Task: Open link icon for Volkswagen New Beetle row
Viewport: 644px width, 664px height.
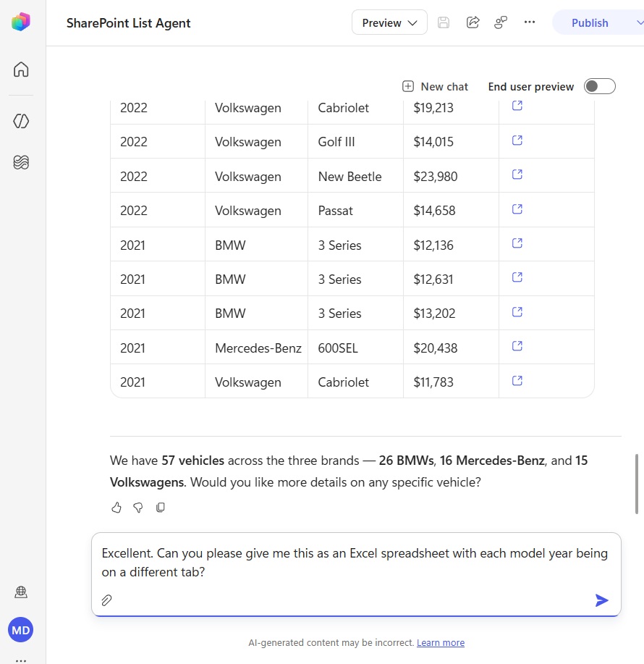Action: pyautogui.click(x=517, y=174)
